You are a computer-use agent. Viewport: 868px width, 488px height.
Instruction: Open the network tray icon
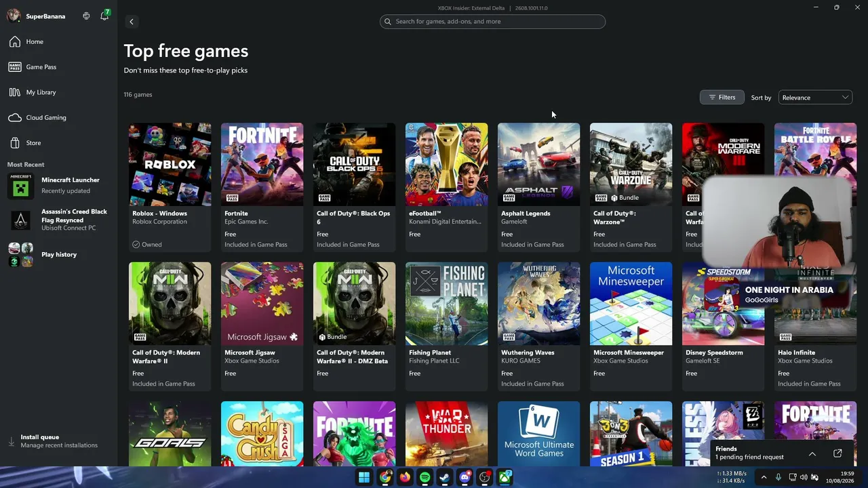(x=793, y=477)
